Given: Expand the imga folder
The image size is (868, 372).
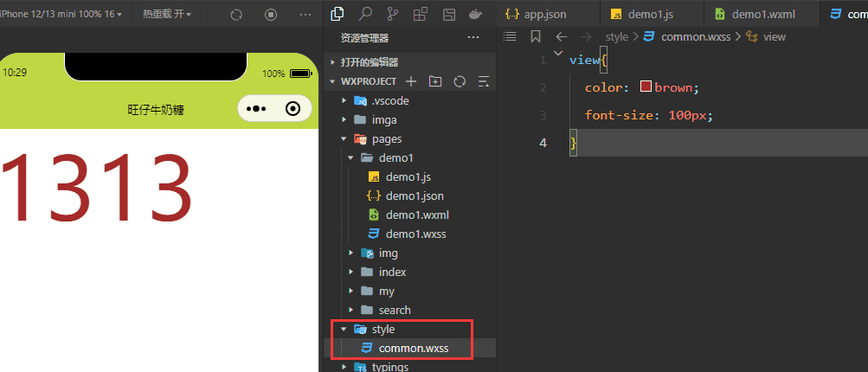Looking at the screenshot, I should pos(344,119).
